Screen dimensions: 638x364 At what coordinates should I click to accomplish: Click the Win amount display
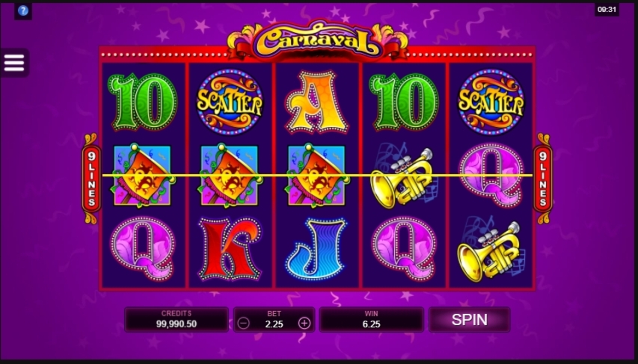point(371,320)
